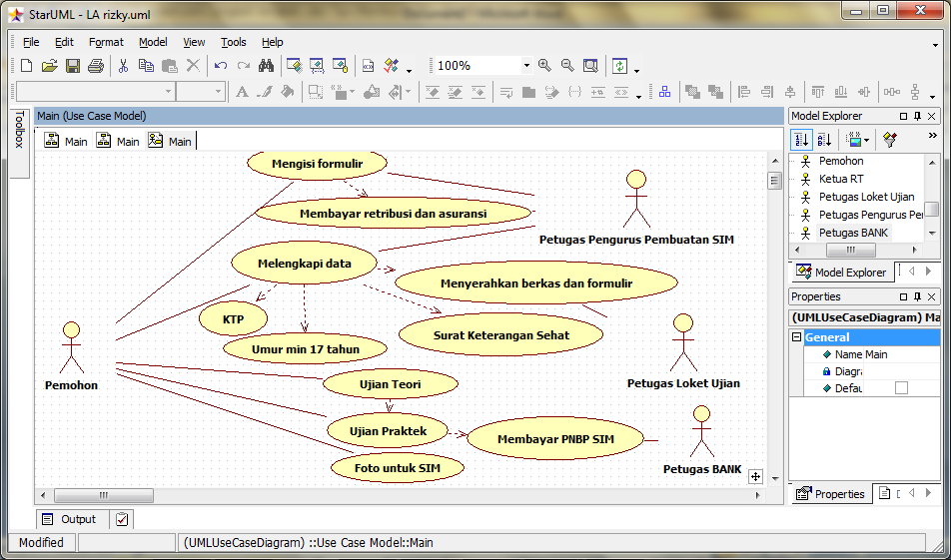Open Find with the binoculars icon
The image size is (951, 560).
266,66
